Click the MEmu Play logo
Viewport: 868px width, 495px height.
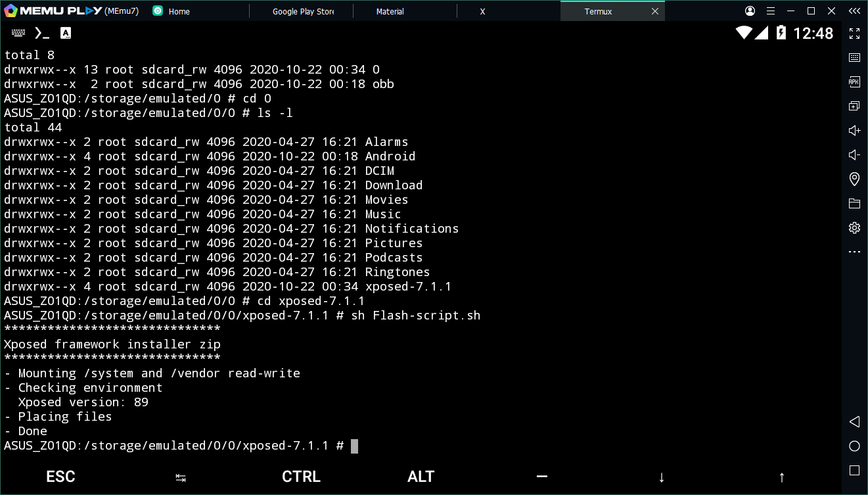(53, 11)
